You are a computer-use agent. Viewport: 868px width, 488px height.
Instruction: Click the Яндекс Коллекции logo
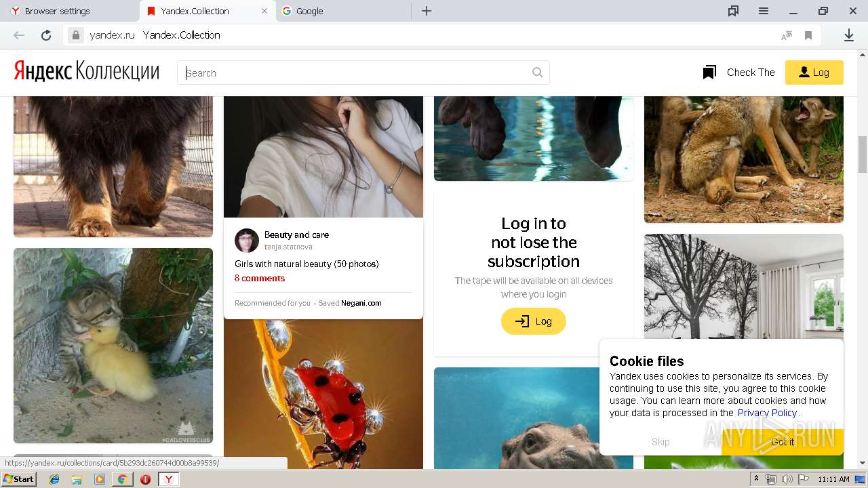pyautogui.click(x=87, y=71)
